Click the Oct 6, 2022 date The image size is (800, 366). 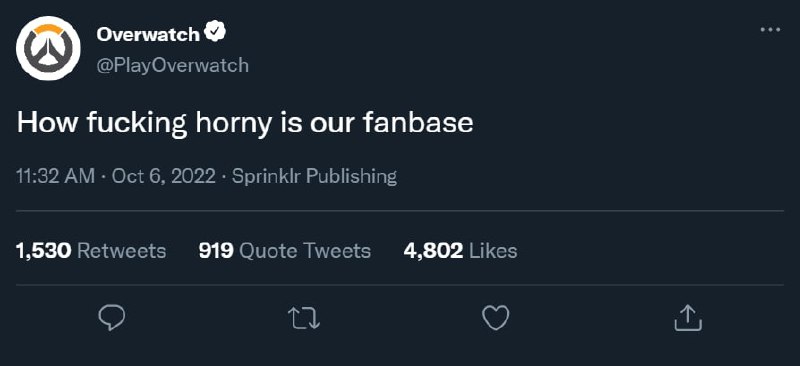pos(163,177)
